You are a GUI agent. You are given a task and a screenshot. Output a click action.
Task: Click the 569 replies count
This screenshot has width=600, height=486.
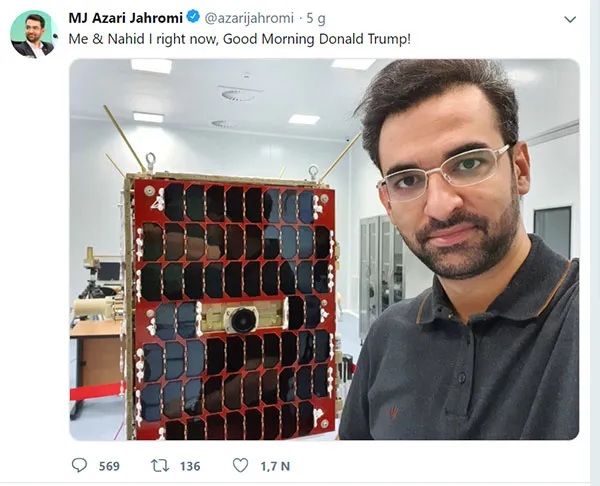click(109, 466)
